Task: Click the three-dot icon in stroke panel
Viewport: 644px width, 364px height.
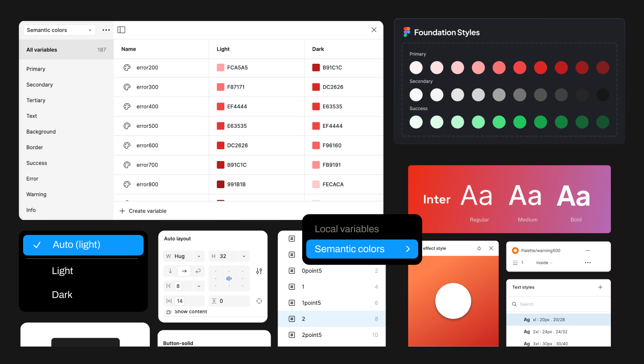Action: point(588,263)
